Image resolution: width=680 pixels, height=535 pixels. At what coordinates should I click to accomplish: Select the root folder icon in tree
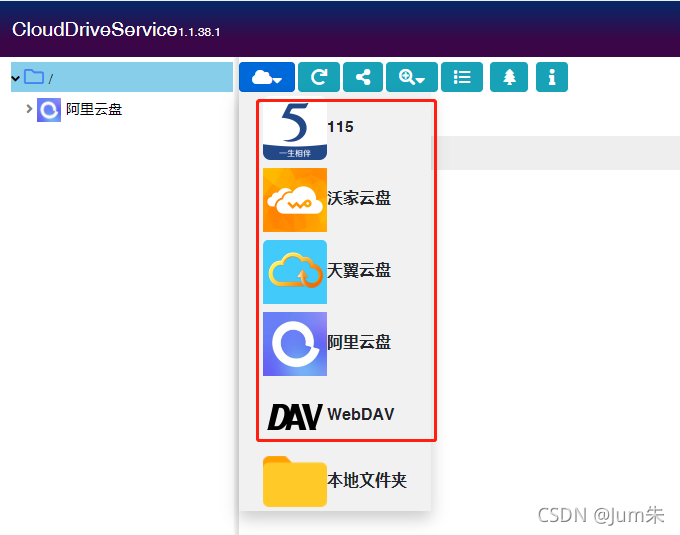pos(34,77)
